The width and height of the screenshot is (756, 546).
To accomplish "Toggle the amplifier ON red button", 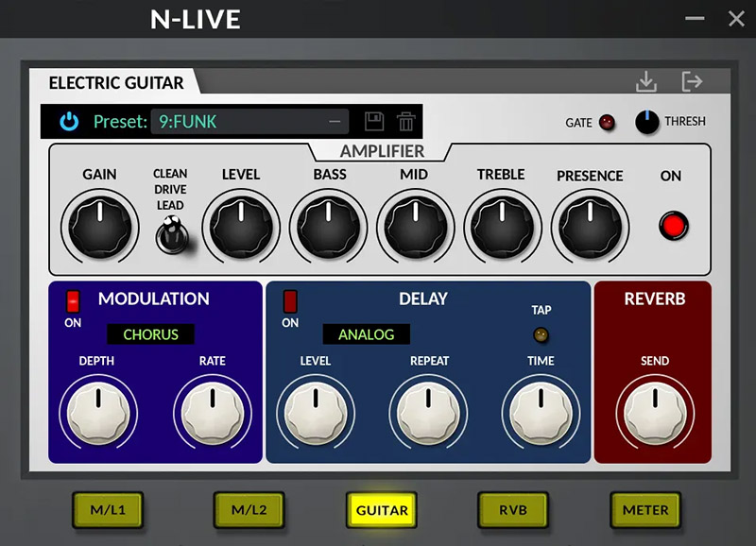I will (x=673, y=226).
